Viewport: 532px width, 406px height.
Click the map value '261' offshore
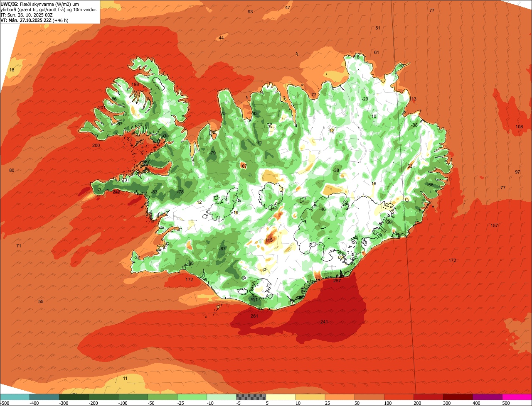254,316
